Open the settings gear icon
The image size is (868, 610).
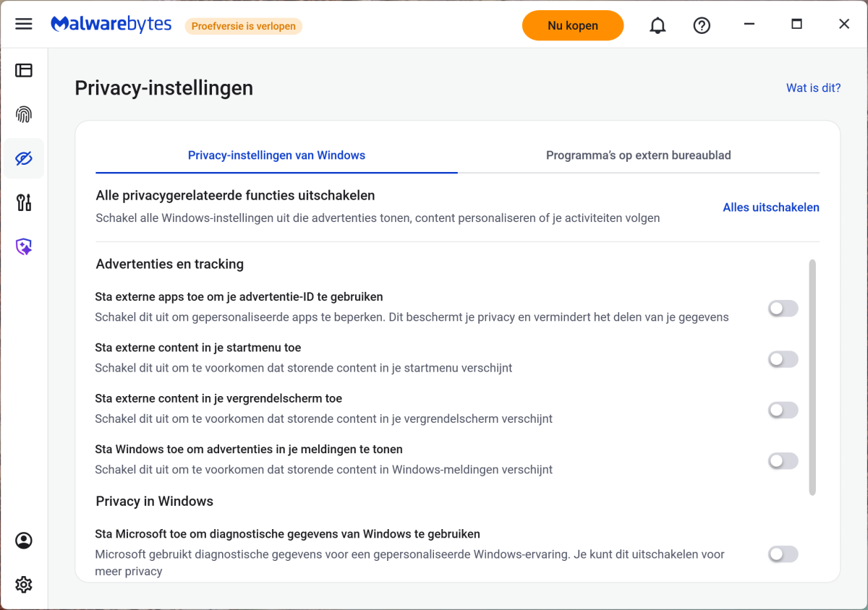[x=24, y=584]
